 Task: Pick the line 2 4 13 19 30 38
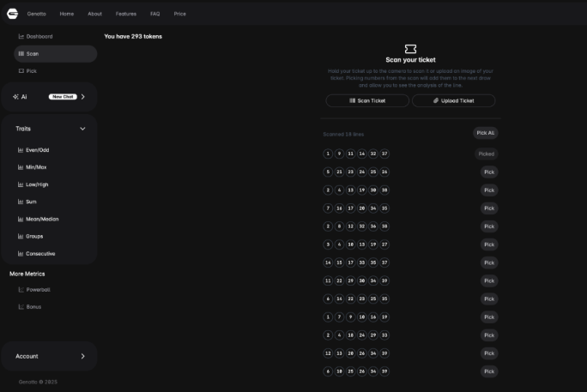coord(489,190)
